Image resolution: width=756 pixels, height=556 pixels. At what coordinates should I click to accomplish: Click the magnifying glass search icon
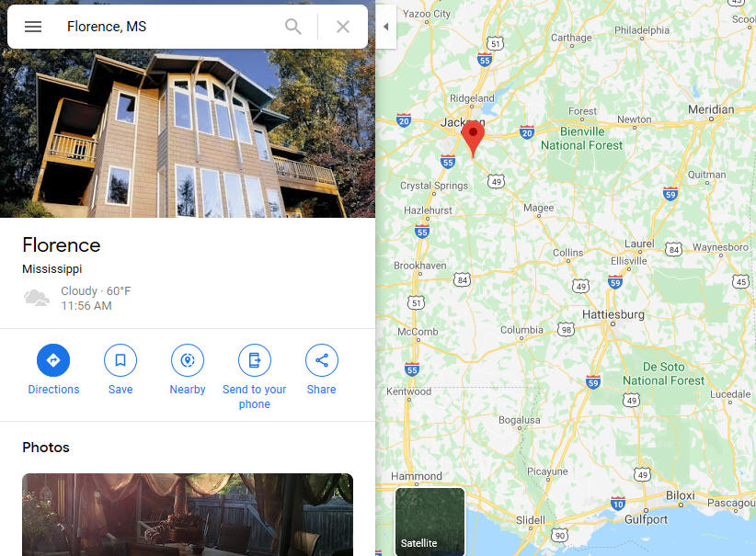coord(293,27)
